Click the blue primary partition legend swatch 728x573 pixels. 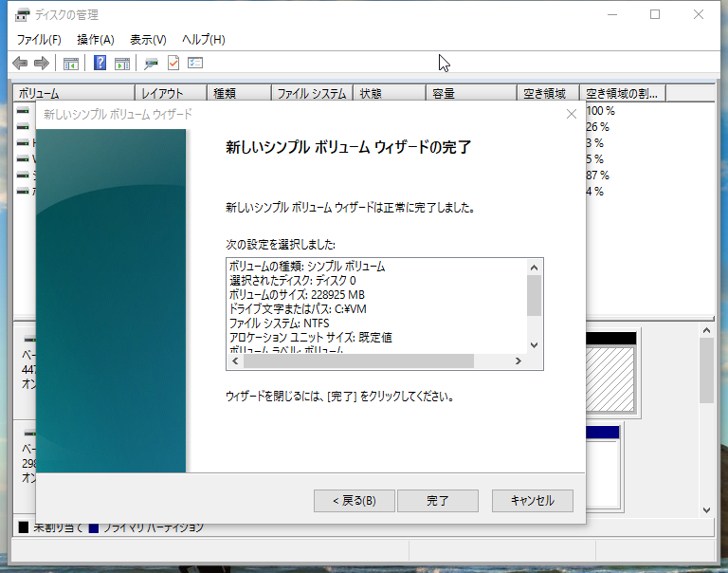pyautogui.click(x=94, y=527)
